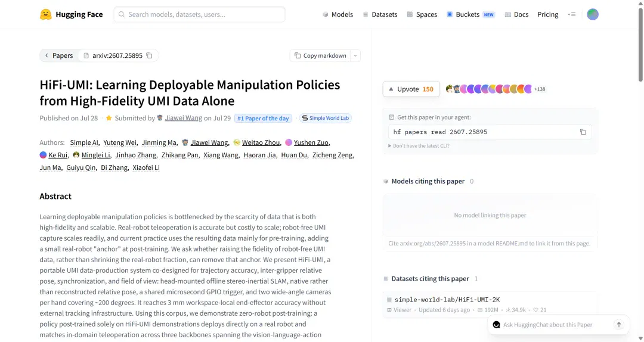Click the Models citing this paper heading

tap(428, 181)
